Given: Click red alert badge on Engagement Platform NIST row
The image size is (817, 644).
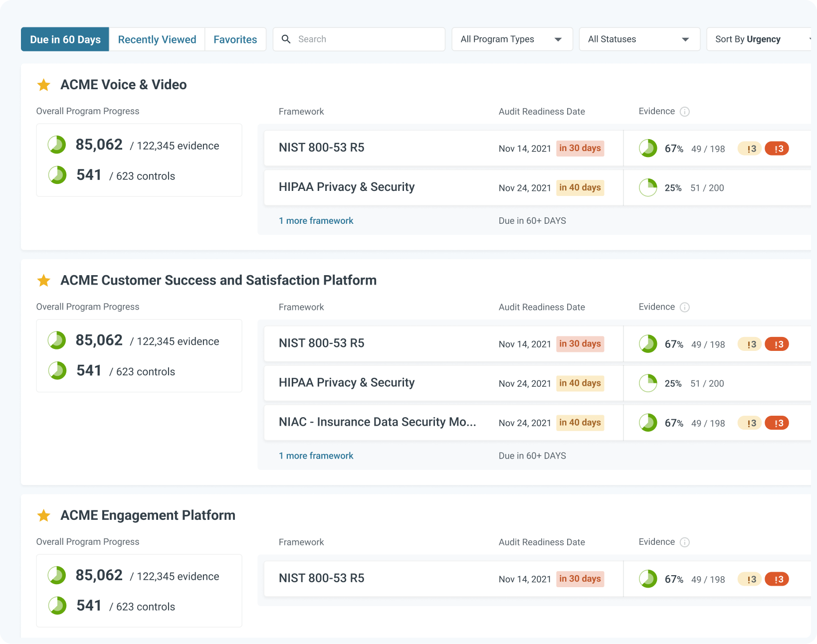Looking at the screenshot, I should pos(777,579).
